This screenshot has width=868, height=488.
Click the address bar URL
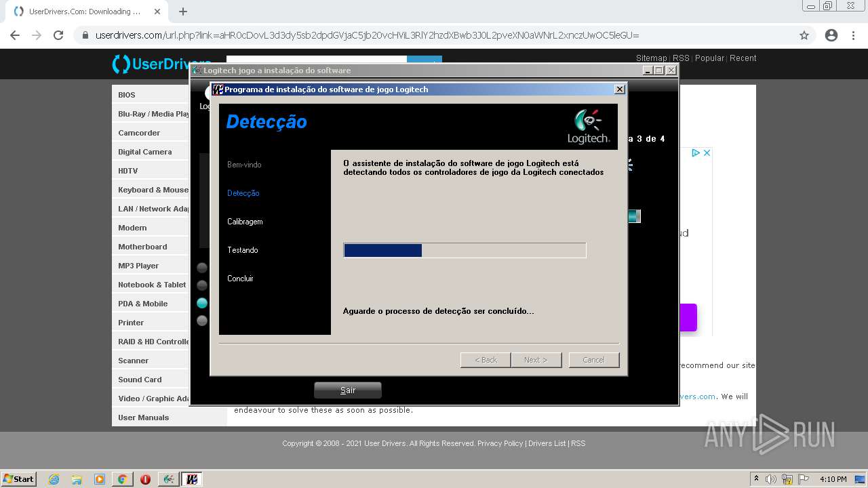tap(367, 35)
